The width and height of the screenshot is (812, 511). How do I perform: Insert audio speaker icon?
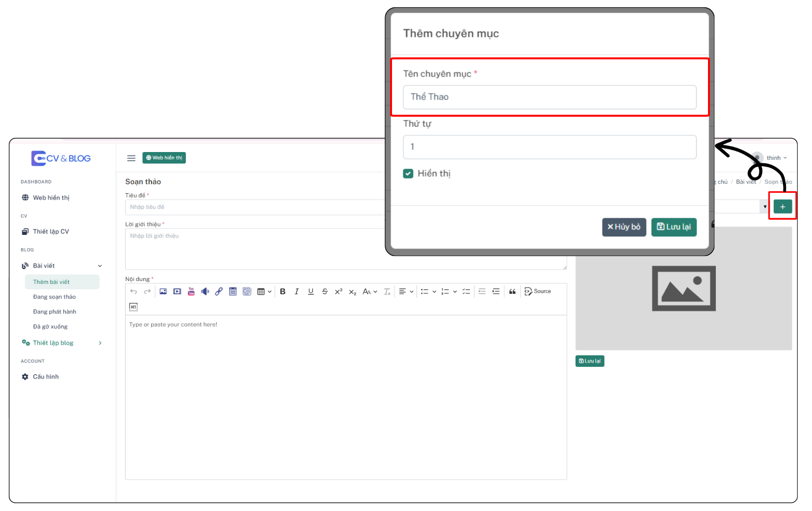[205, 291]
